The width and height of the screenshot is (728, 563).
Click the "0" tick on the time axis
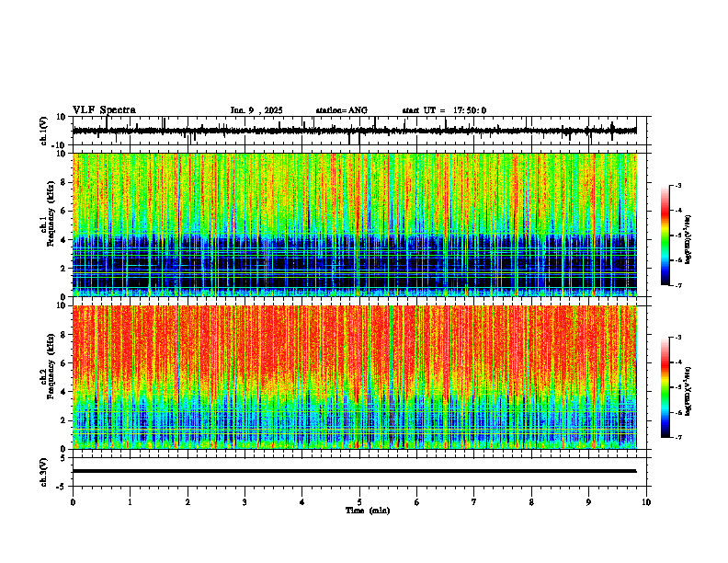pos(73,502)
